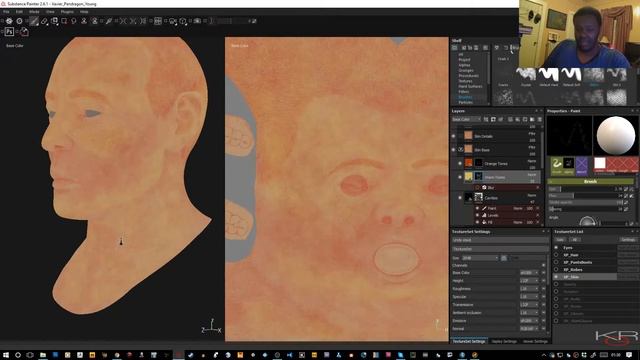Adjust the Stroke opacity slider

pyautogui.click(x=585, y=202)
